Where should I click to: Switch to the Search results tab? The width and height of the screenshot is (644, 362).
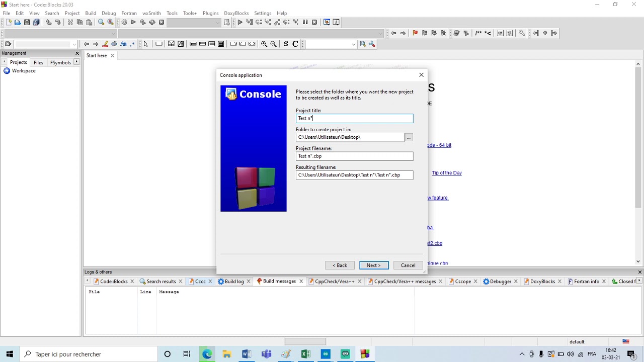[161, 282]
